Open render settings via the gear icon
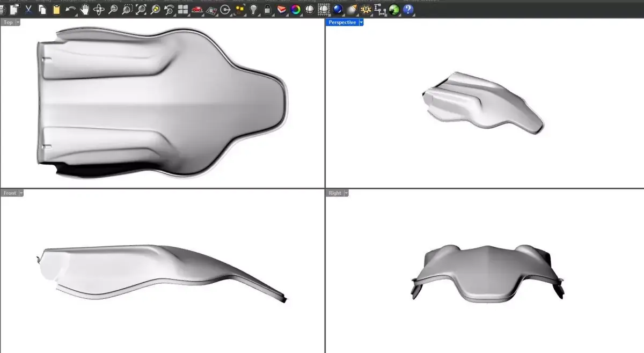This screenshot has height=353, width=644. pos(365,9)
